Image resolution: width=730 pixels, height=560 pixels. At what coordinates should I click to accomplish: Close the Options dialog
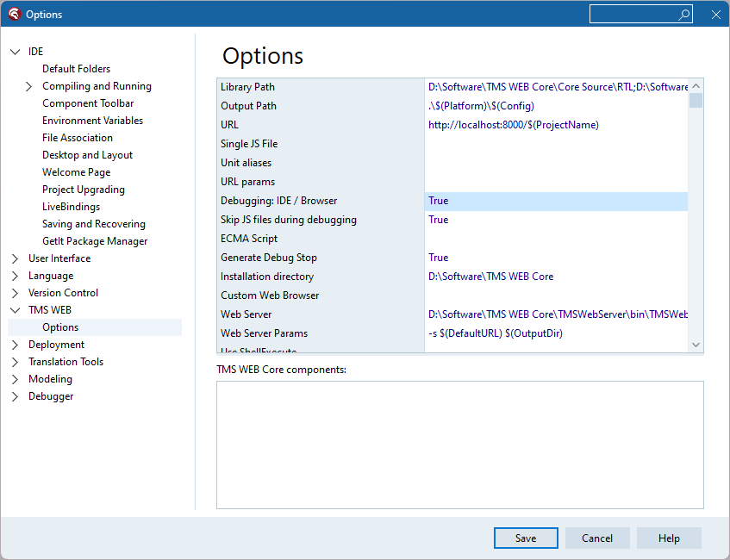point(716,15)
